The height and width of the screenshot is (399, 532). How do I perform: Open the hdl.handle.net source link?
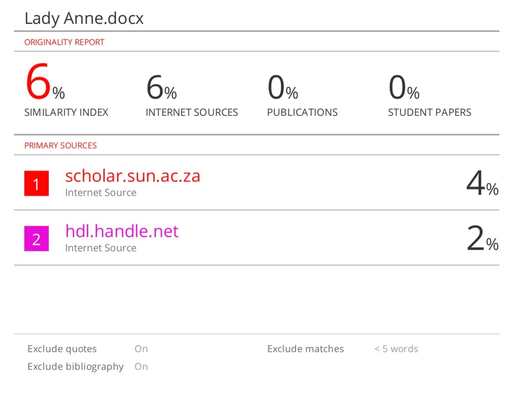pos(122,231)
